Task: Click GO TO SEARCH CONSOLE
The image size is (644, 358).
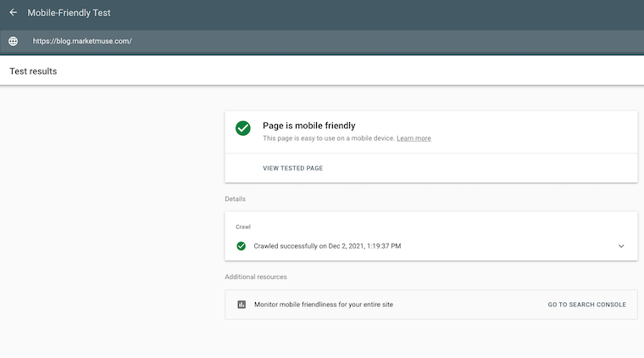Action: pyautogui.click(x=587, y=305)
